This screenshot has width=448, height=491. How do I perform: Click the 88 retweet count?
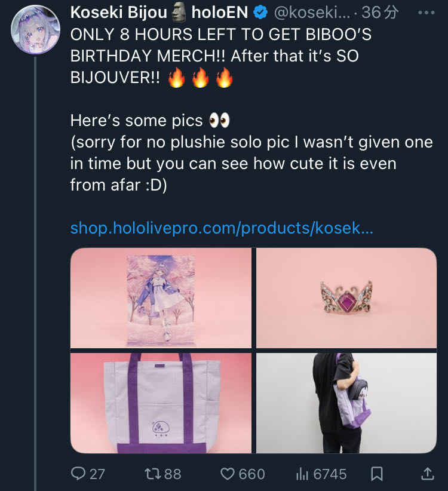click(173, 474)
